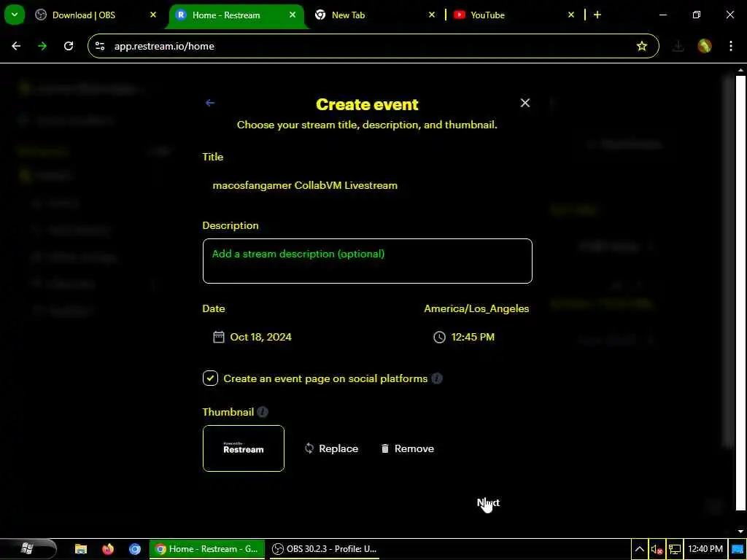The height and width of the screenshot is (560, 747).
Task: Click the page vertical scrollbar
Action: coord(740,292)
